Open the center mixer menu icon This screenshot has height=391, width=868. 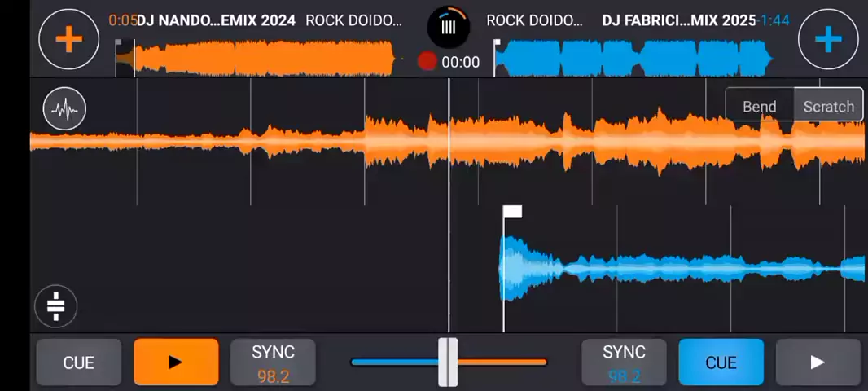tap(449, 27)
